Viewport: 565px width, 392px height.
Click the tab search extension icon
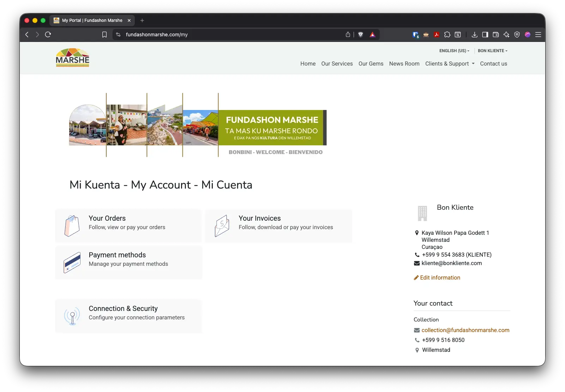point(458,35)
